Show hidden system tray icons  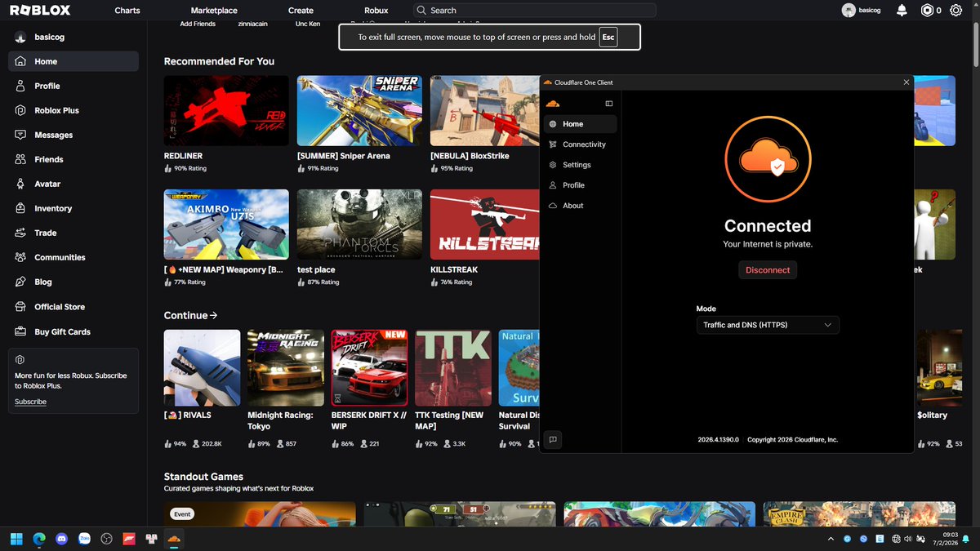(831, 539)
